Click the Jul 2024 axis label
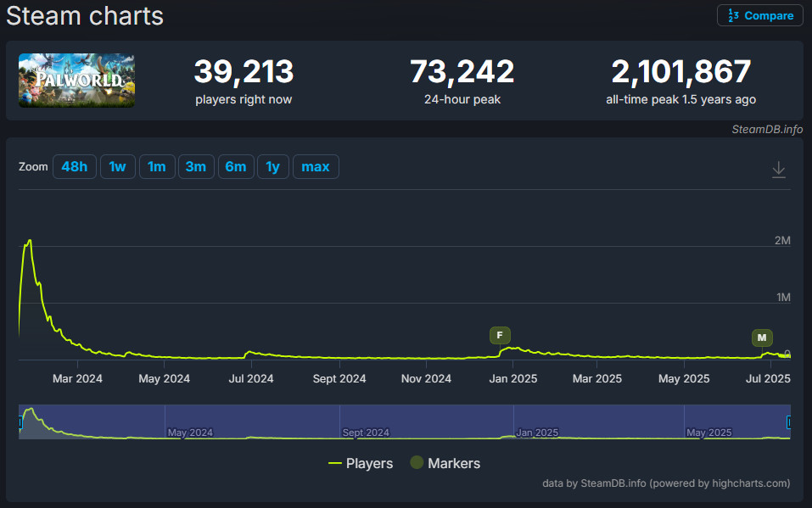 coord(251,378)
